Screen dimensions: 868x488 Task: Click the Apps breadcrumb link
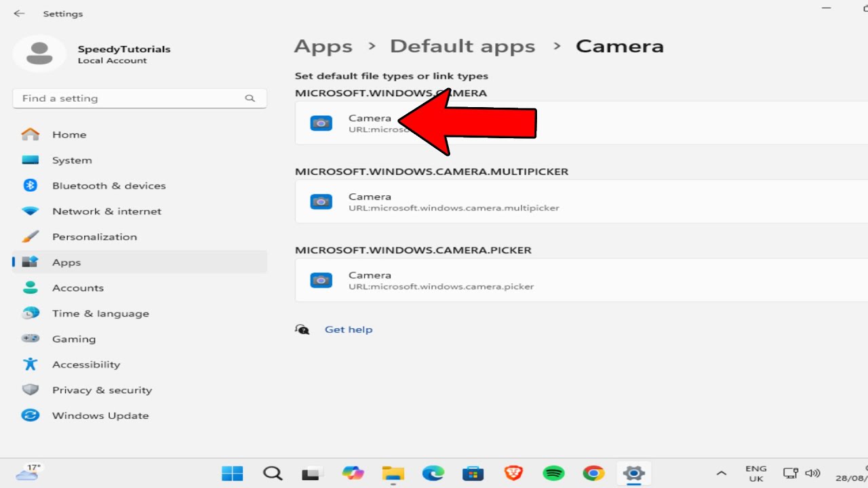323,46
